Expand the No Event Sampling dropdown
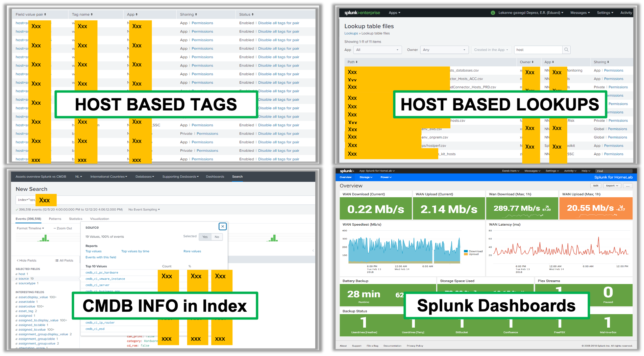 point(144,209)
